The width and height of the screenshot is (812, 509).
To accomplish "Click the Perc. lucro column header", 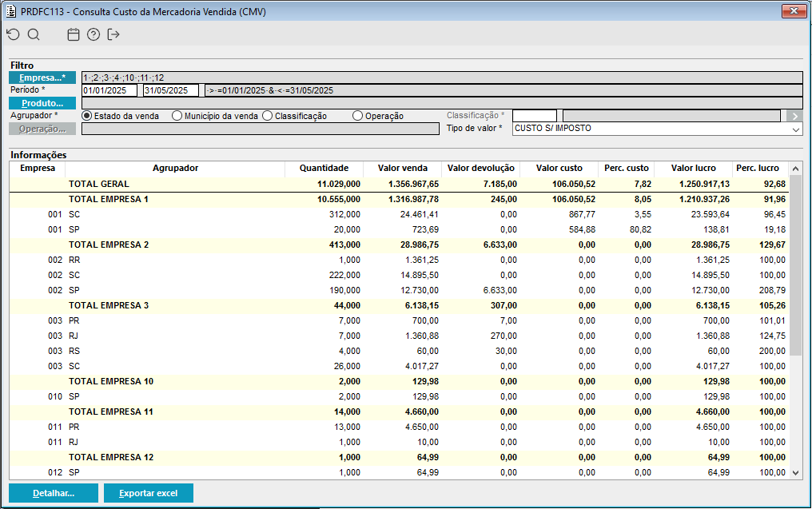I will (757, 169).
